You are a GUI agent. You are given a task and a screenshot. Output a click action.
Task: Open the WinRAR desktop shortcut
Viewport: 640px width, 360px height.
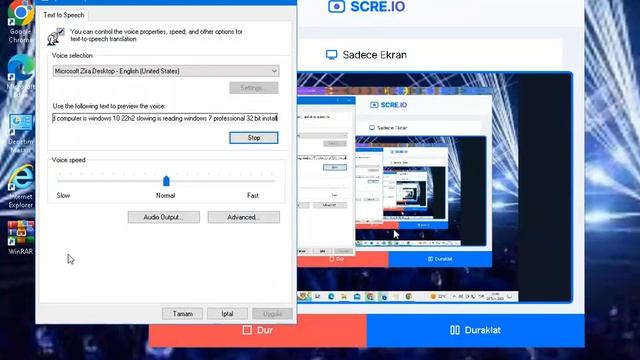[x=20, y=237]
